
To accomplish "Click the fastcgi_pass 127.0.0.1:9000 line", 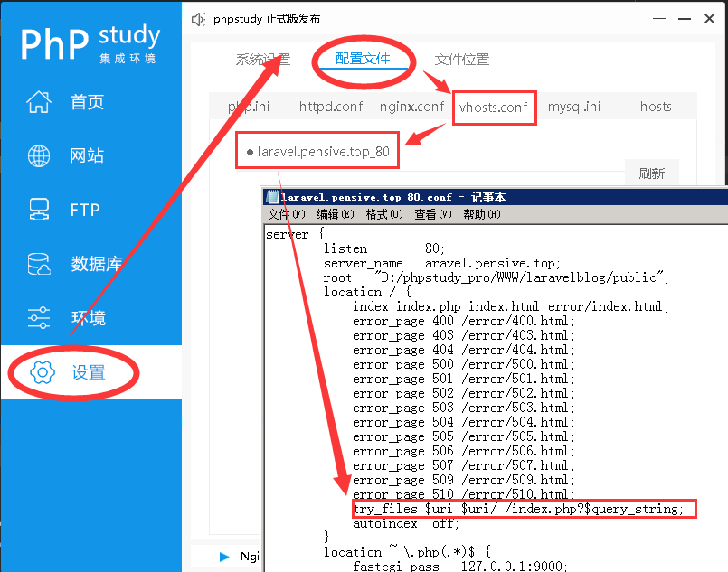I will (x=459, y=566).
